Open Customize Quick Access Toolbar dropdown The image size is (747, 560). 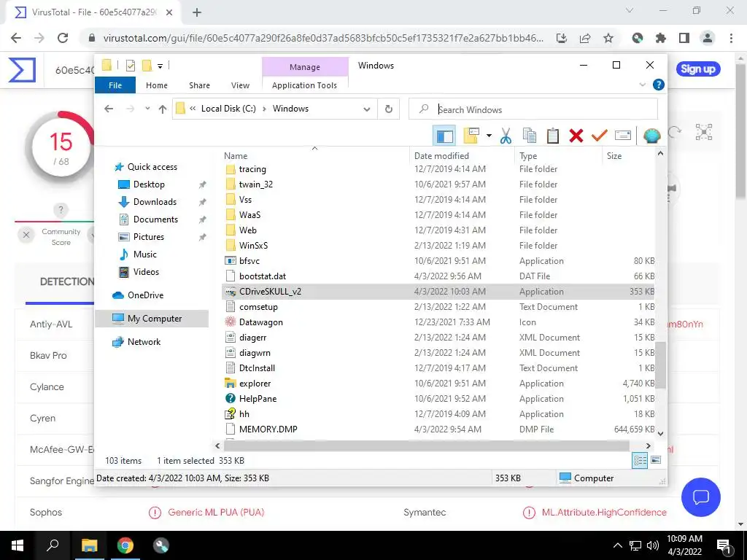[x=160, y=66]
